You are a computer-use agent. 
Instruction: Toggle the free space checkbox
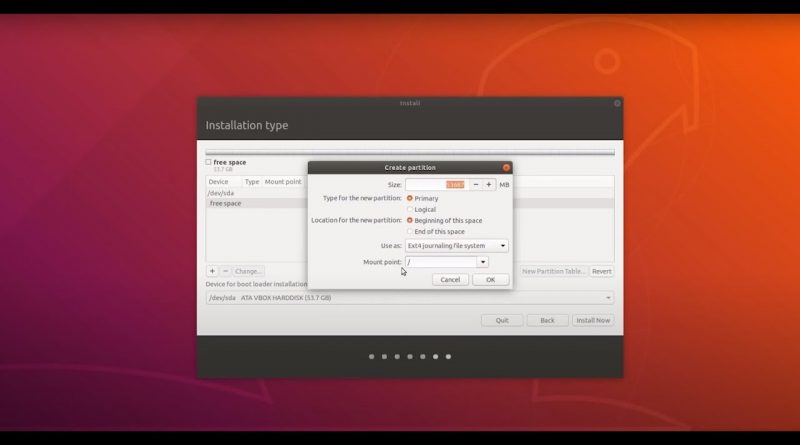click(208, 162)
